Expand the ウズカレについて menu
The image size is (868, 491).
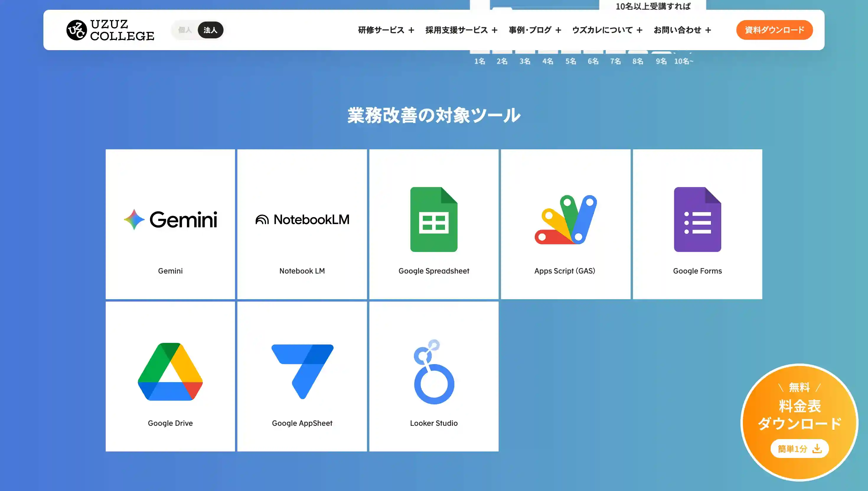pos(607,30)
